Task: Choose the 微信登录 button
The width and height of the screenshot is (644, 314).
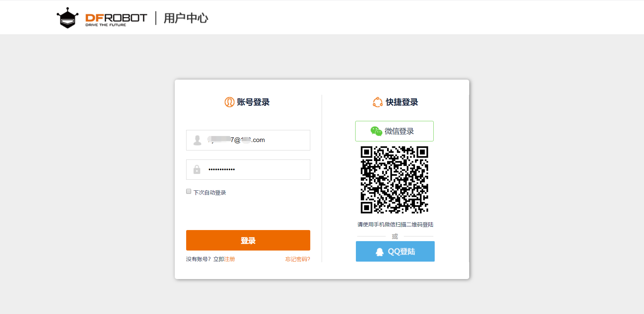Action: click(394, 131)
